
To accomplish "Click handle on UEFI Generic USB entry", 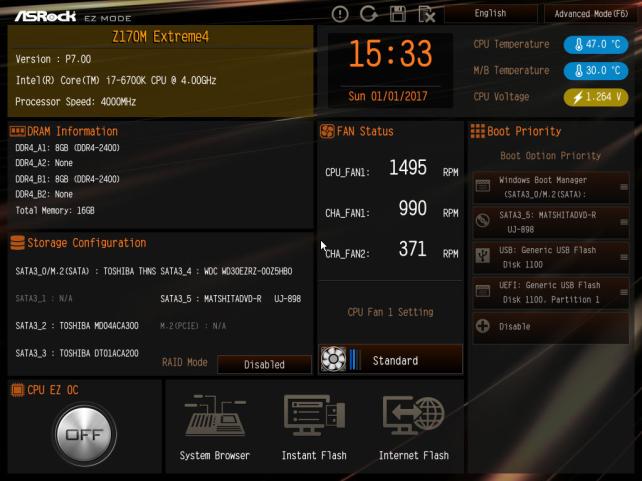I will coord(624,292).
